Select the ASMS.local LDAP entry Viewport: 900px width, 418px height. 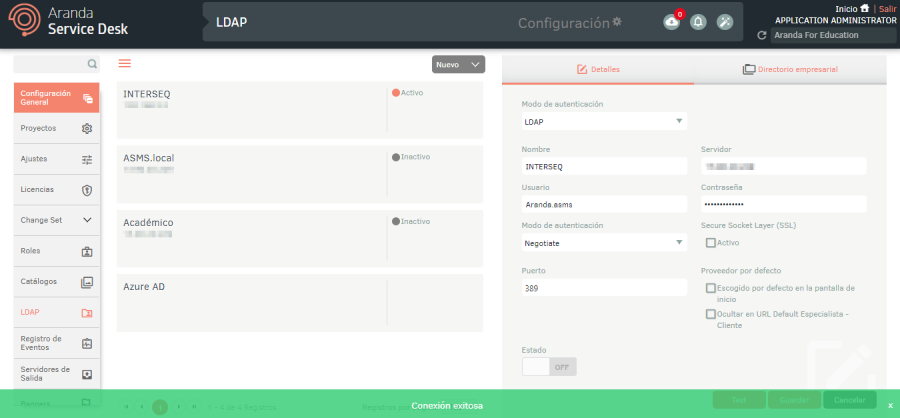(x=300, y=174)
